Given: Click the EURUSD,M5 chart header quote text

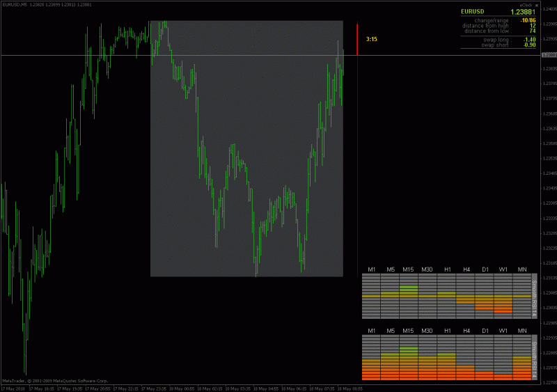Looking at the screenshot, I should 47,5.
